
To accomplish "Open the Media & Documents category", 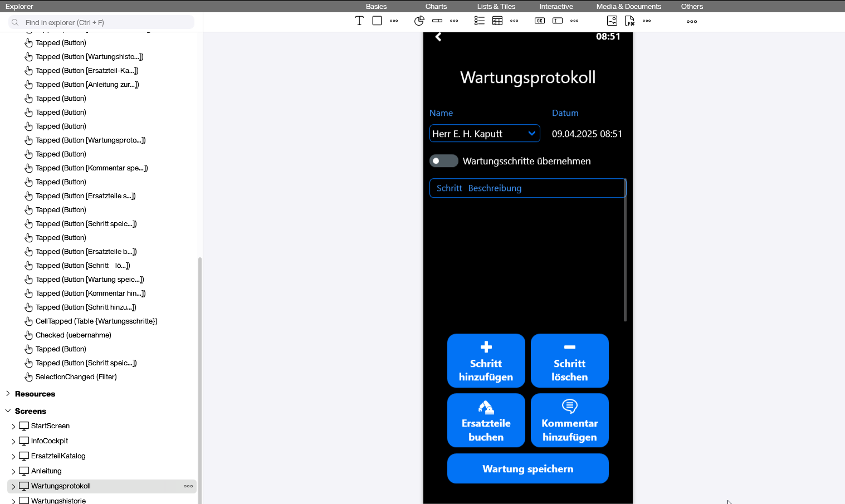I will tap(628, 6).
